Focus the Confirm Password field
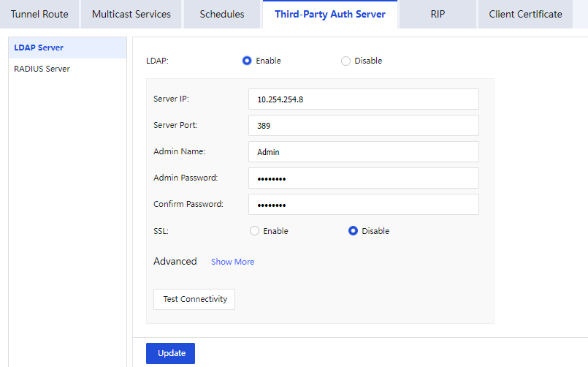The image size is (588, 367). (363, 205)
